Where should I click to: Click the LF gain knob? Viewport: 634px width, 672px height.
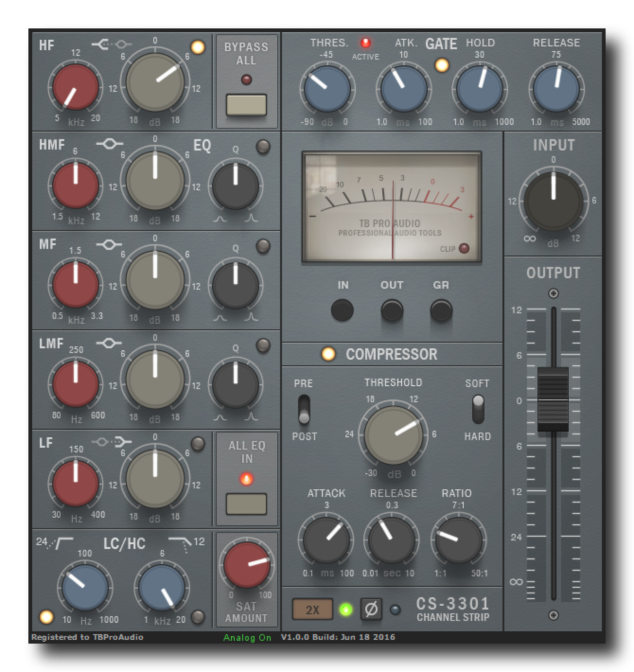point(155,479)
